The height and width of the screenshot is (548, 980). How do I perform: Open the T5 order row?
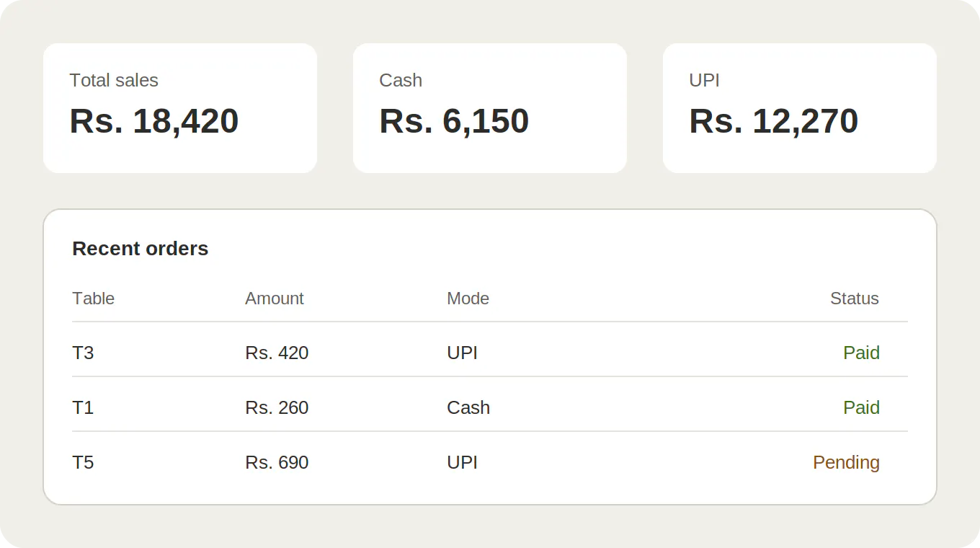click(490, 462)
